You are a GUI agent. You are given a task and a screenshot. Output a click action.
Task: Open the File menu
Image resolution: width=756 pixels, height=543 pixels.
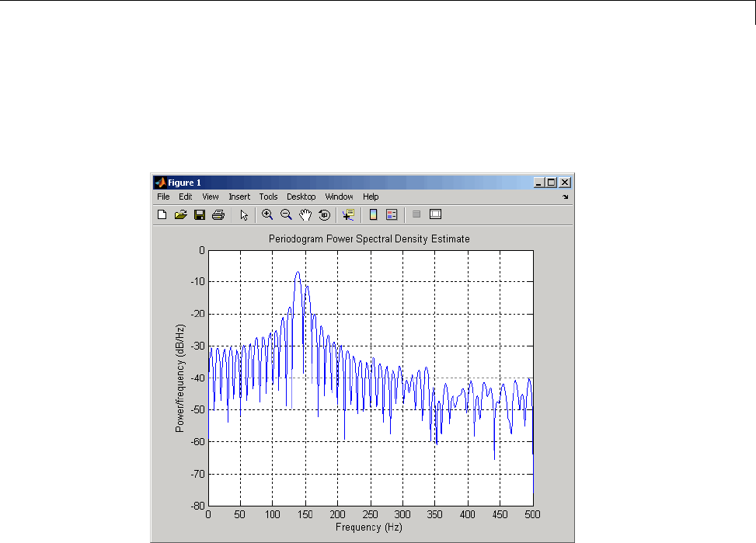tap(163, 197)
